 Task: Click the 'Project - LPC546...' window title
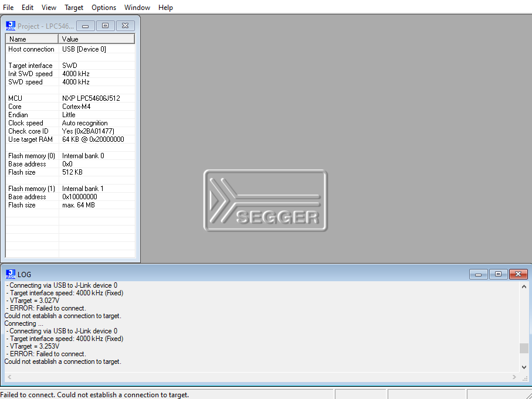[x=46, y=26]
